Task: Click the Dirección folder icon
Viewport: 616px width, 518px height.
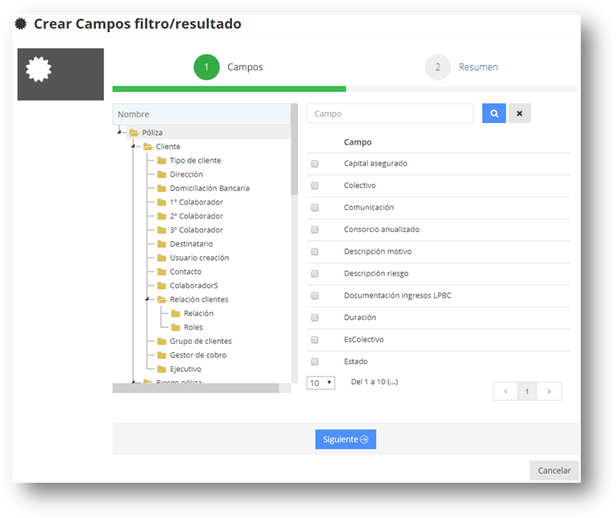Action: pos(161,174)
